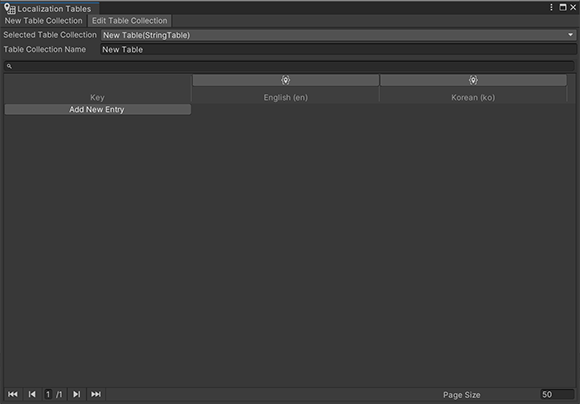The height and width of the screenshot is (404, 580).
Task: Click the Key column header
Action: pos(97,97)
